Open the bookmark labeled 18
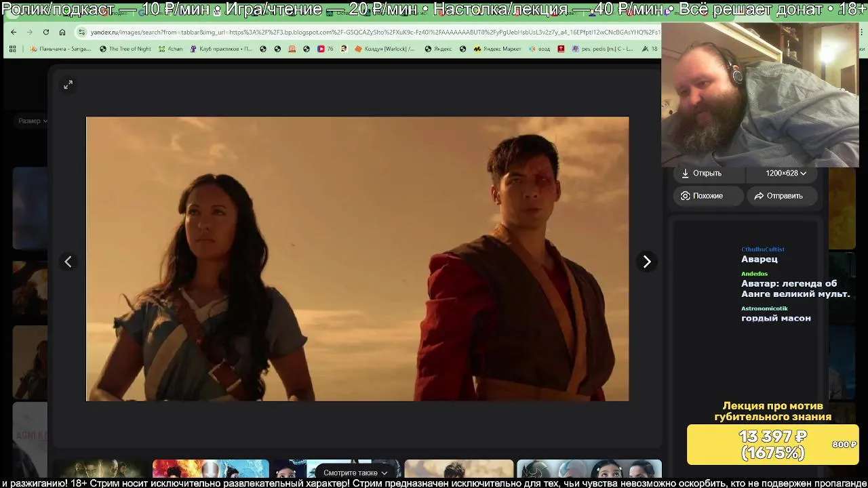The height and width of the screenshot is (488, 868). 650,49
